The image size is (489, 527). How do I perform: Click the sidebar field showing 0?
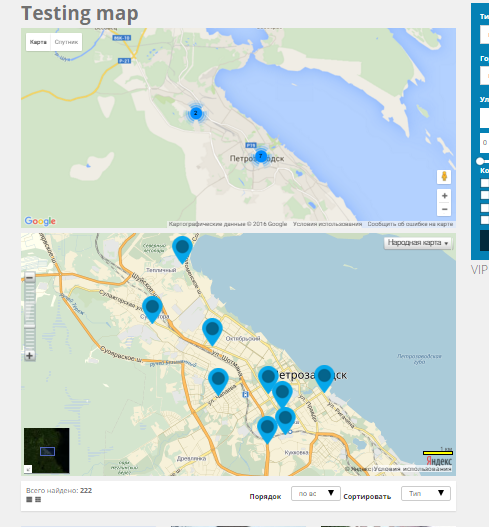pos(484,143)
